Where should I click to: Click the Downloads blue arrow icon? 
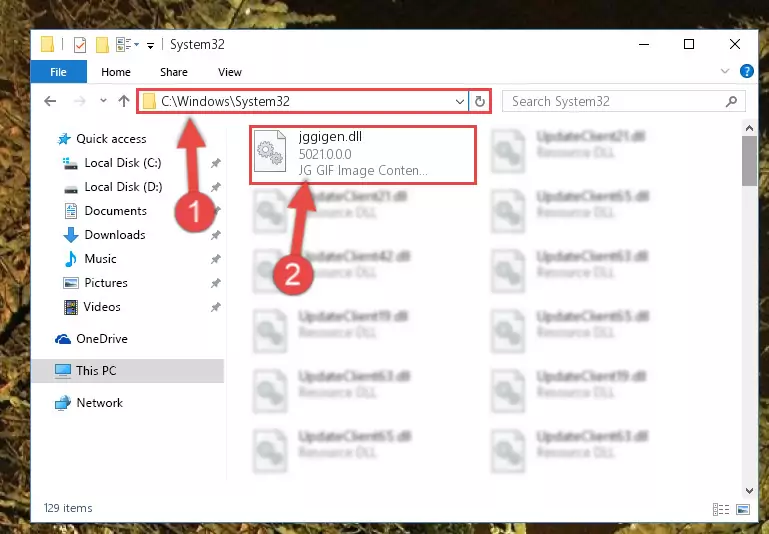pos(71,235)
